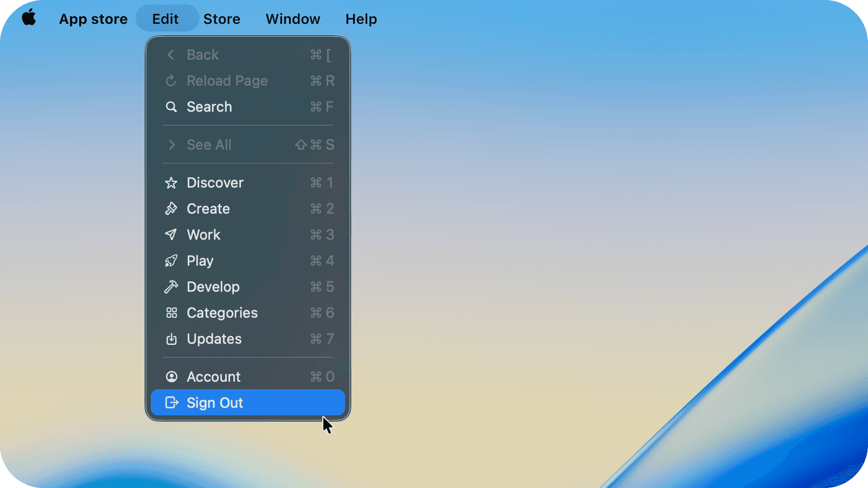Open the App store menu
Image resolution: width=868 pixels, height=488 pixels.
pos(93,19)
